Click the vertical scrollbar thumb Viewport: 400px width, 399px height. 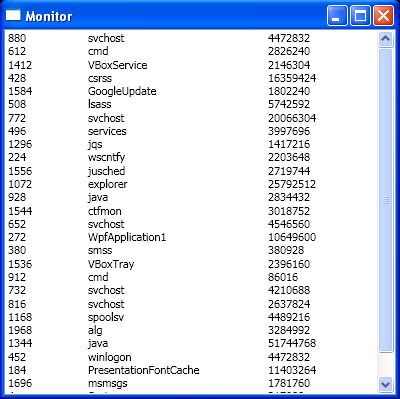pyautogui.click(x=385, y=200)
